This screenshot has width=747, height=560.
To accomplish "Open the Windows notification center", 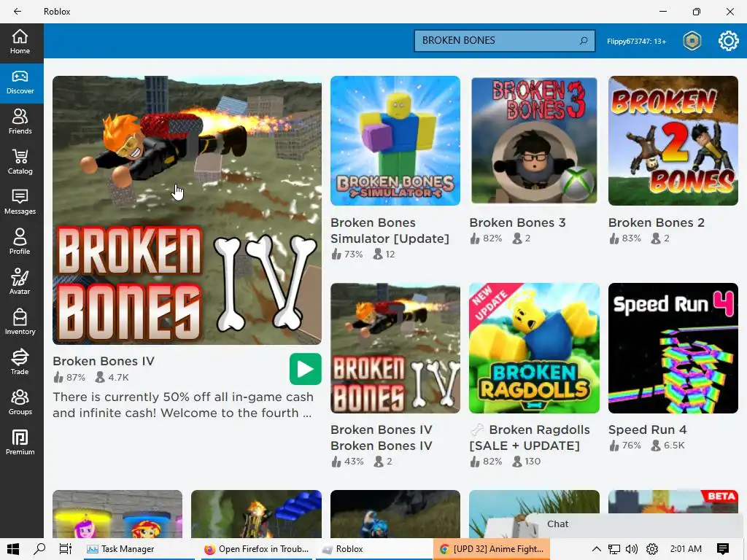I will pos(723,549).
